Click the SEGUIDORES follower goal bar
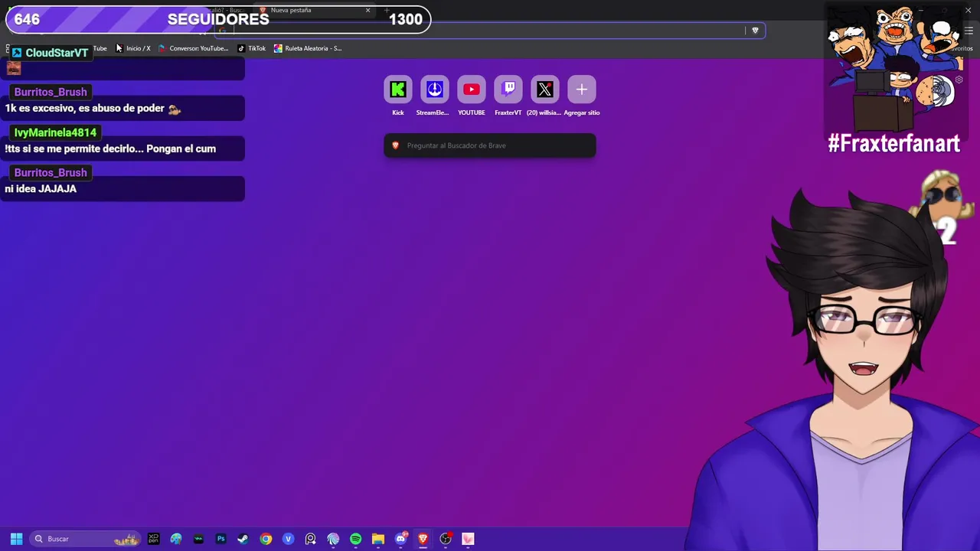The width and height of the screenshot is (980, 551). click(218, 20)
